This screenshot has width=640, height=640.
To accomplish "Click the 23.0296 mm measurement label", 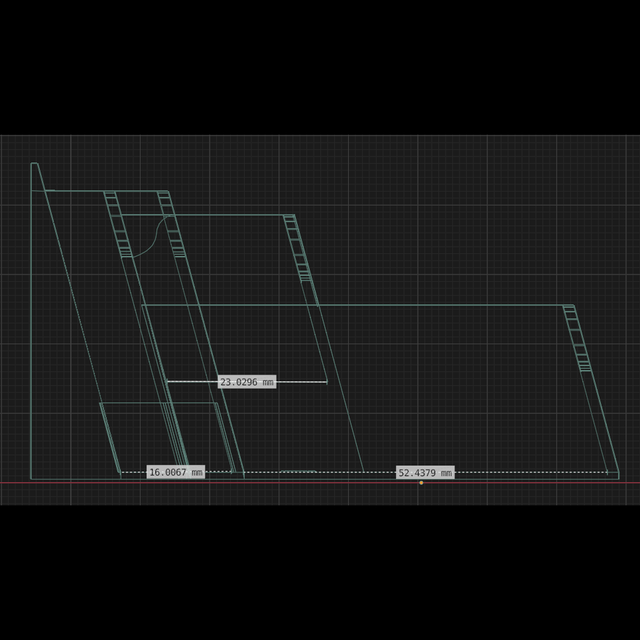I will point(247,382).
